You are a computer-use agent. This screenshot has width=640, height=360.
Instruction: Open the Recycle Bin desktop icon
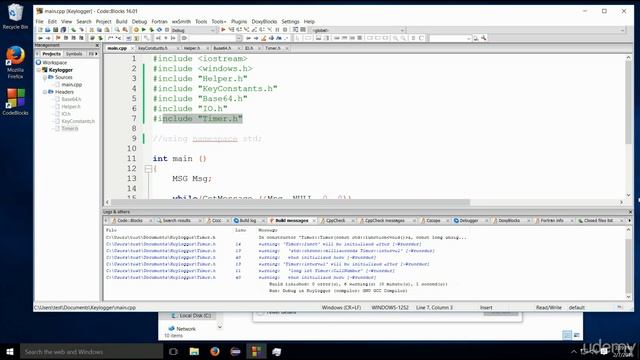pyautogui.click(x=15, y=16)
